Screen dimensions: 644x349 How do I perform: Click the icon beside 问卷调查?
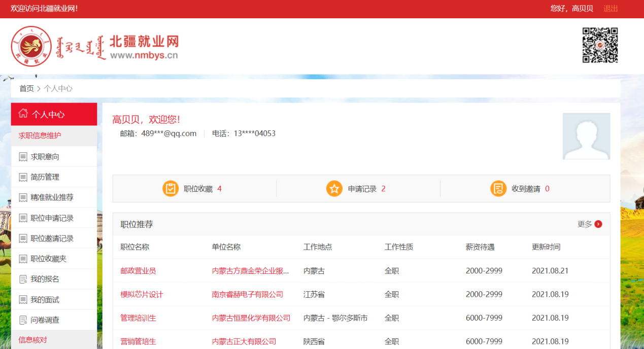coord(23,320)
